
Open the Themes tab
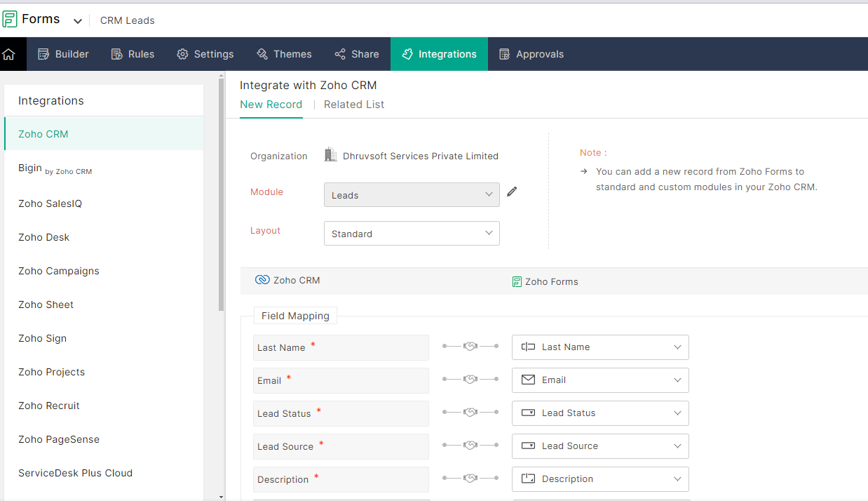pos(284,54)
